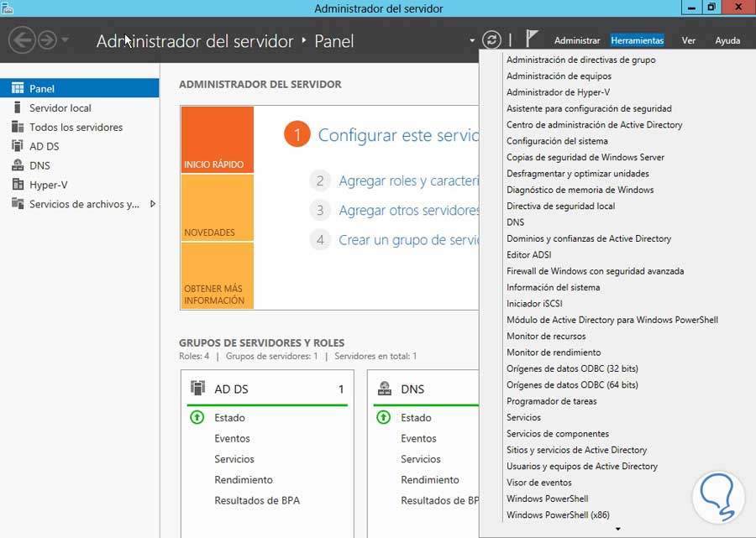Open DNS from the Herramientas menu
756x538 pixels.
tap(516, 222)
